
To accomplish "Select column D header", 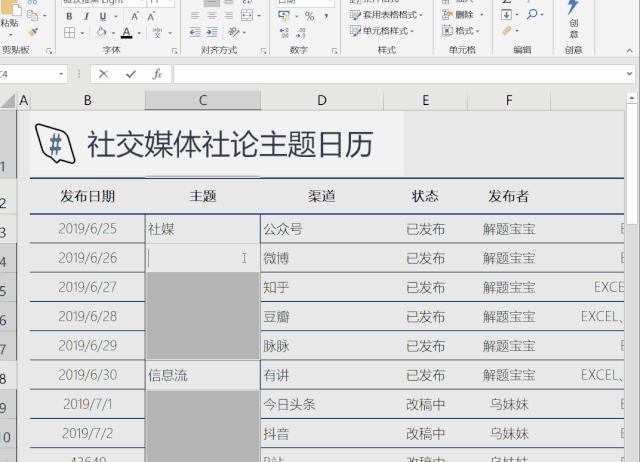I will [x=322, y=100].
